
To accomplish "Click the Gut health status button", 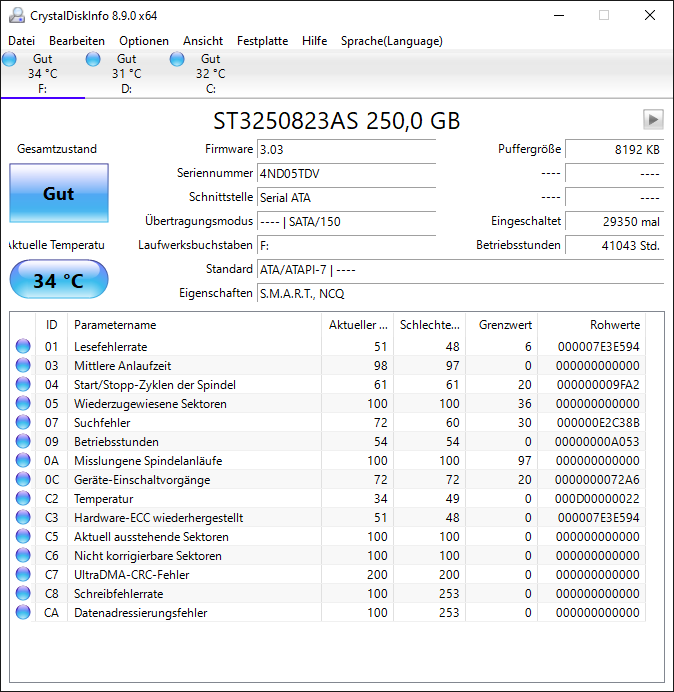I will [x=59, y=193].
